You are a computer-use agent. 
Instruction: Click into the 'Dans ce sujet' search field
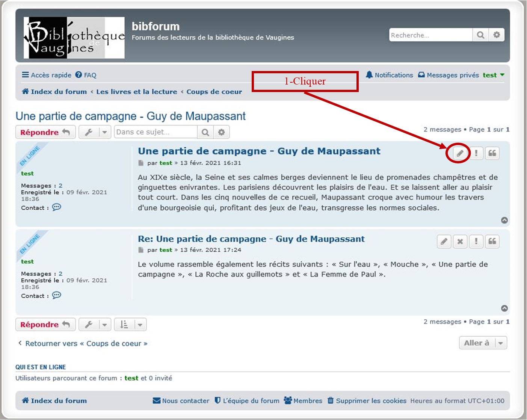tap(156, 132)
